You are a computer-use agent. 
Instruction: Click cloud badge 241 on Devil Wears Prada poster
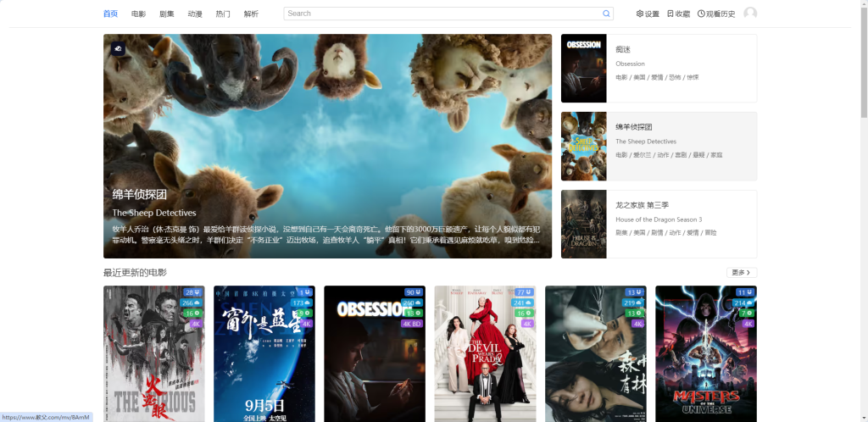pyautogui.click(x=522, y=303)
